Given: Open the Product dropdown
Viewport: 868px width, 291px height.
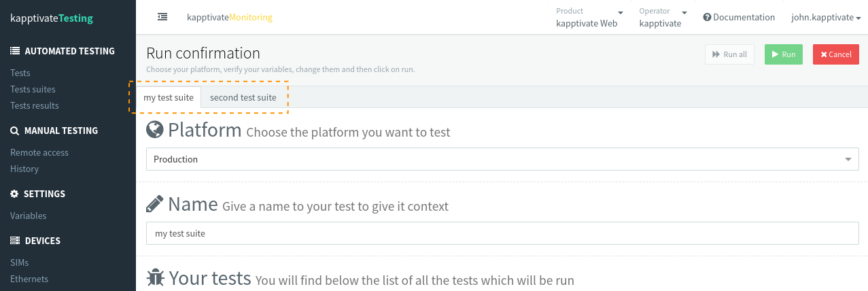Looking at the screenshot, I should click(x=590, y=18).
